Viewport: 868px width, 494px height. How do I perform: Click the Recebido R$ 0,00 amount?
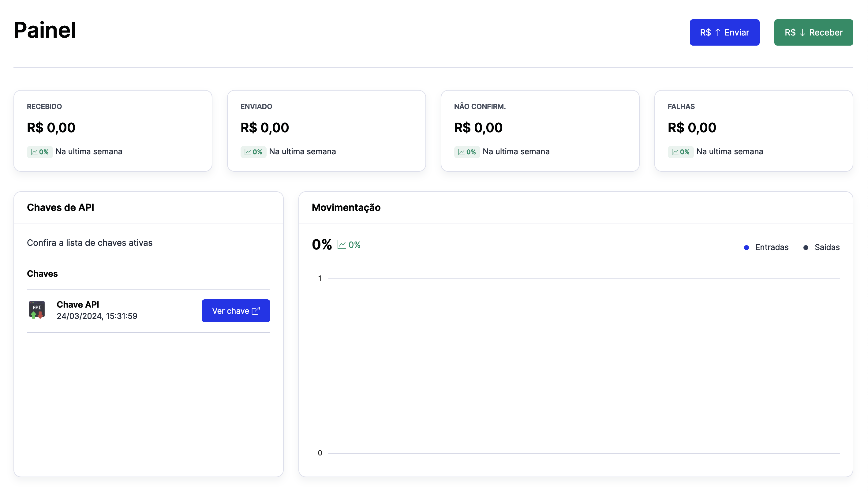point(51,128)
